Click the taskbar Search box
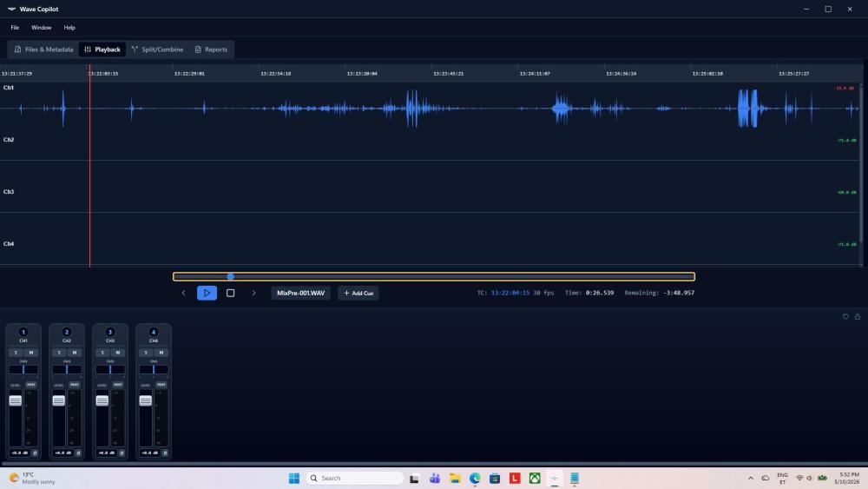 point(355,478)
